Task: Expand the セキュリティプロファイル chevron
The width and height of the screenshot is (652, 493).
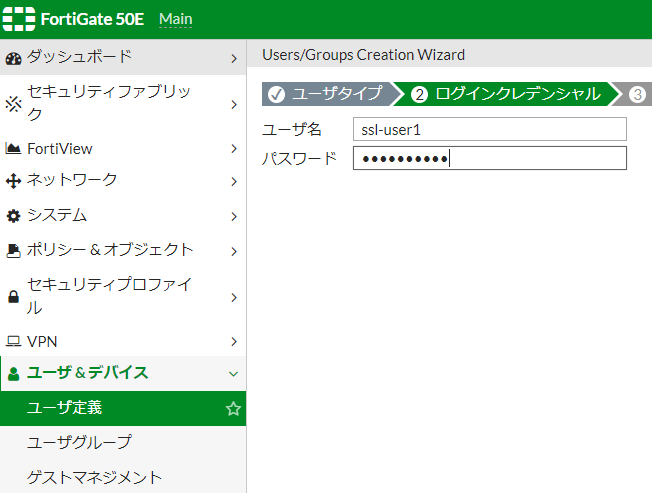Action: (234, 297)
